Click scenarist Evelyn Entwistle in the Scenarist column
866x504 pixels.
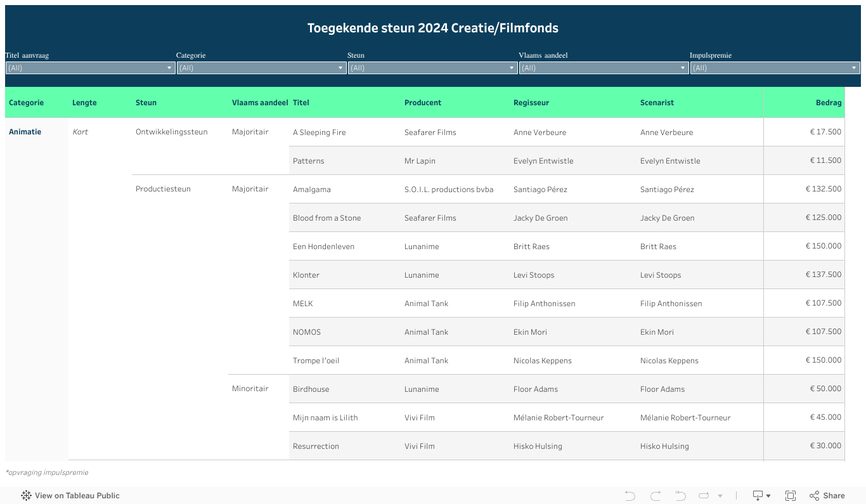pos(671,161)
